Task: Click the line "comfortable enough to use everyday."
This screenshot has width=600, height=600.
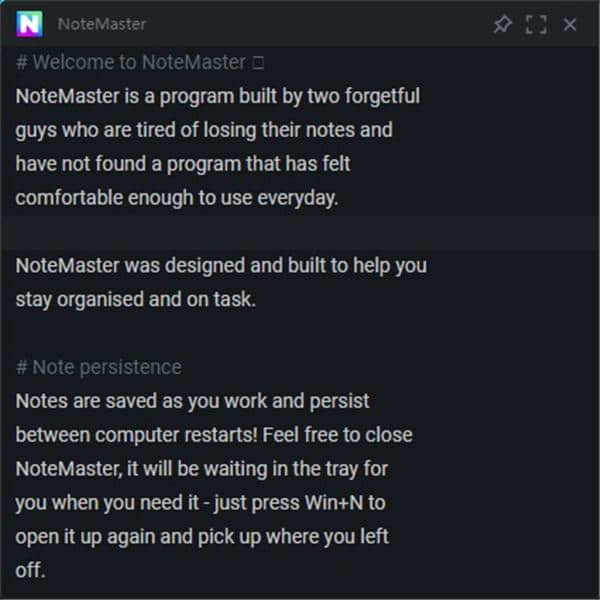Action: coord(177,198)
